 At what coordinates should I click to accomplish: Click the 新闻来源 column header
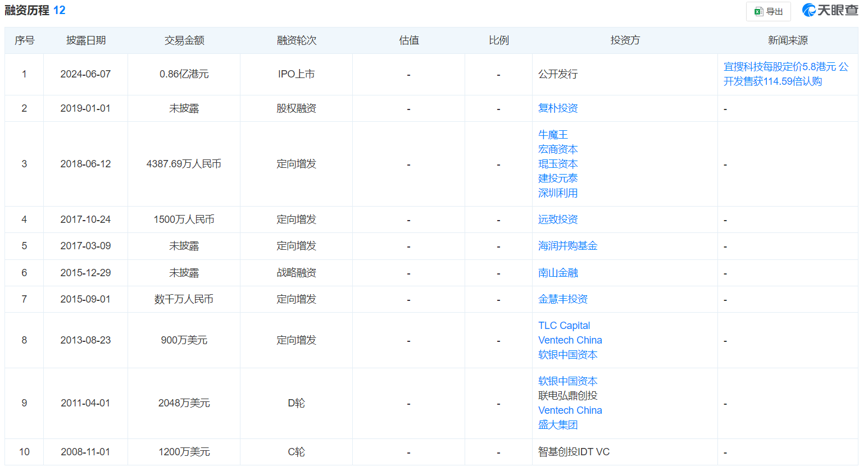788,40
